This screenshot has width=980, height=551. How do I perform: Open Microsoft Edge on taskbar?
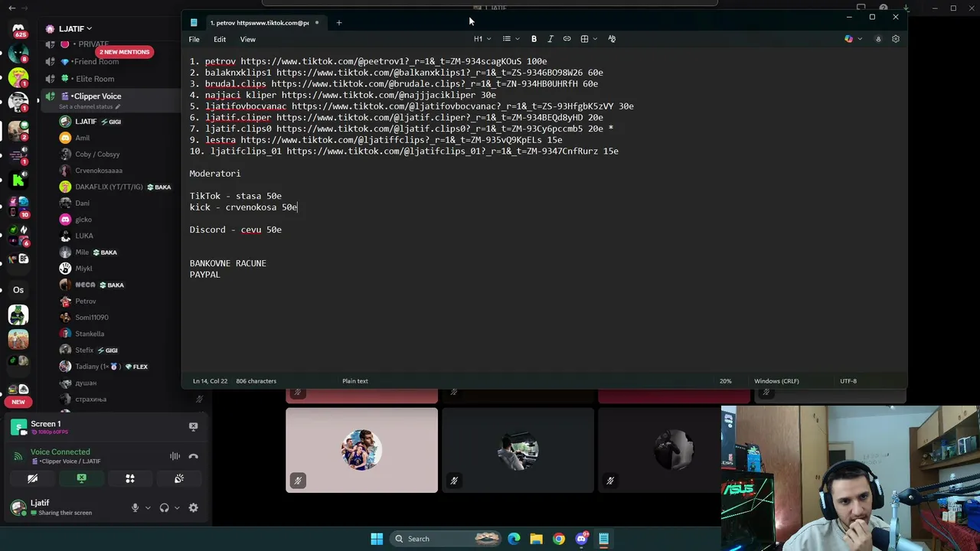pos(514,539)
